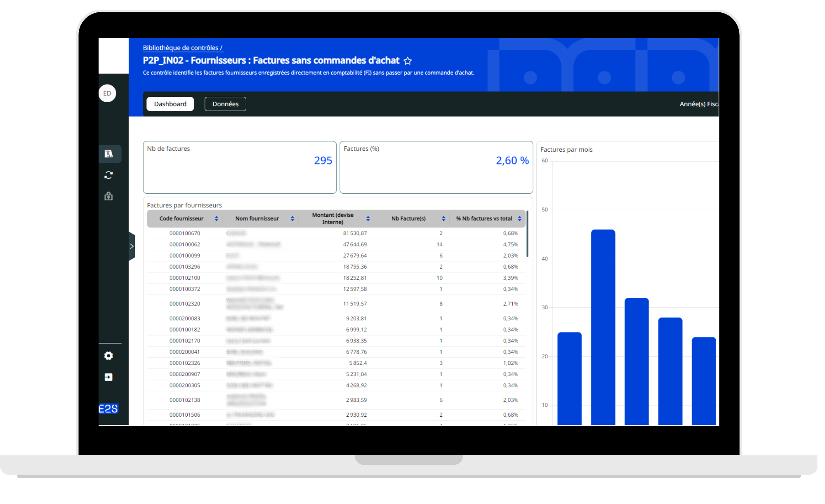Sort by % Nb factures vs total

pyautogui.click(x=519, y=218)
